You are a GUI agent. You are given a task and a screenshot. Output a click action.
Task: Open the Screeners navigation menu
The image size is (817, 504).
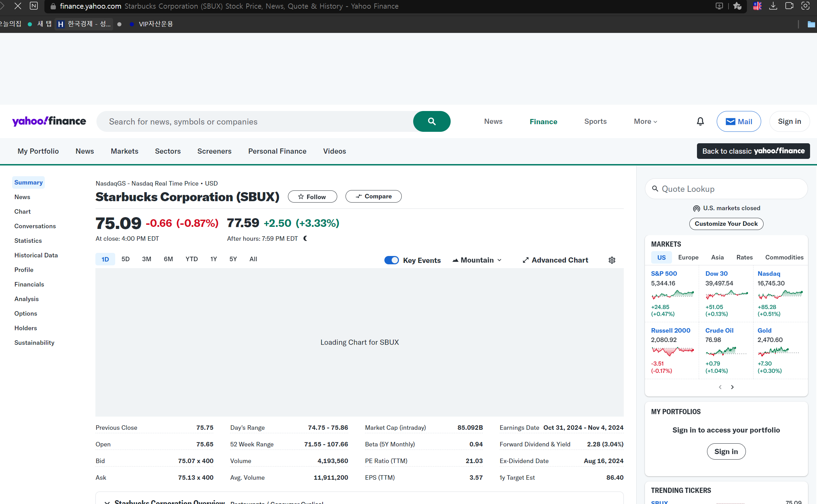click(x=214, y=151)
